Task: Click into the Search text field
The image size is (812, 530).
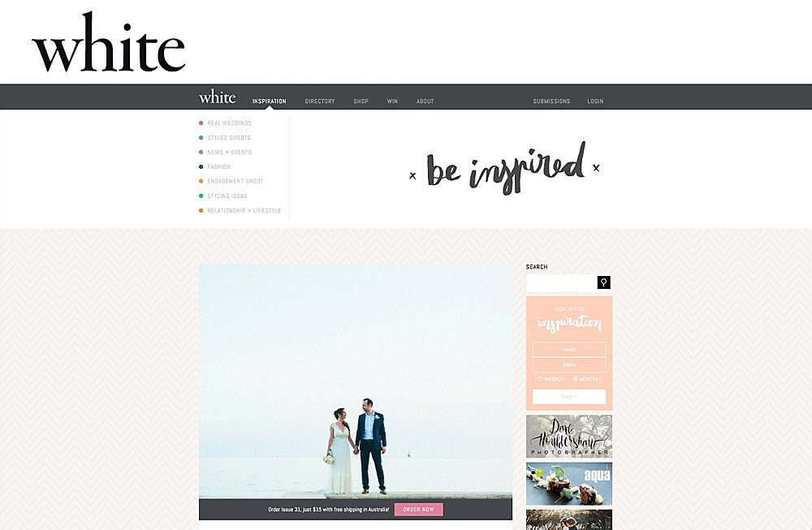Action: pos(561,282)
